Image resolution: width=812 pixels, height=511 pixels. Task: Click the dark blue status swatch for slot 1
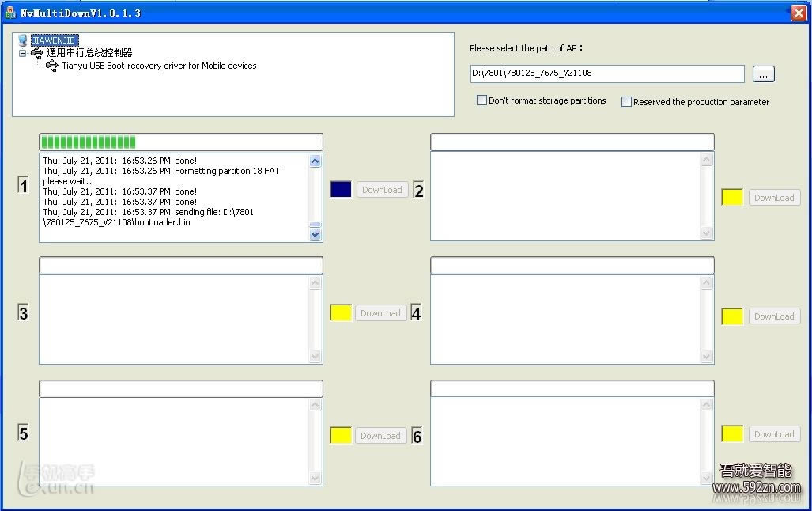(x=341, y=190)
